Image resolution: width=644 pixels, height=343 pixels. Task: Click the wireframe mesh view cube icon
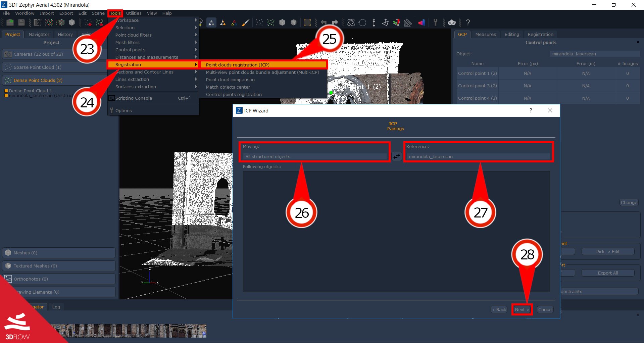pos(294,22)
